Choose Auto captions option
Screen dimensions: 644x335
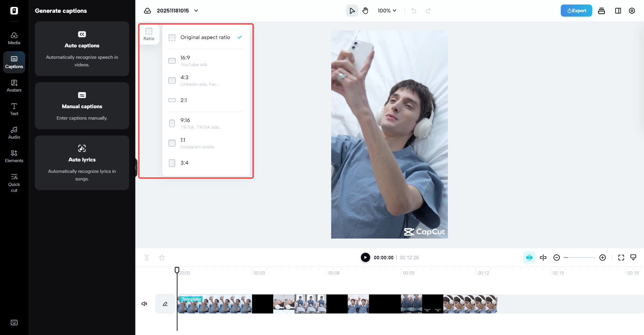82,49
